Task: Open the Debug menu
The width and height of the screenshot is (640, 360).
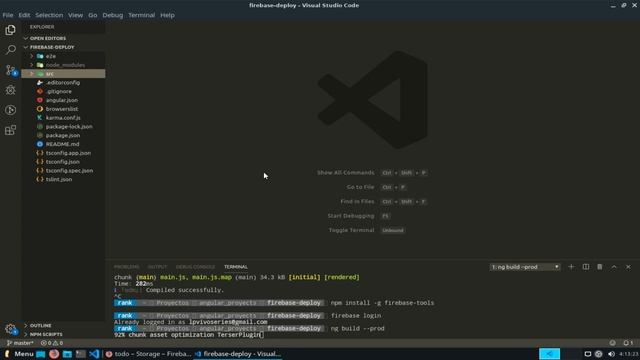Action: coord(113,15)
